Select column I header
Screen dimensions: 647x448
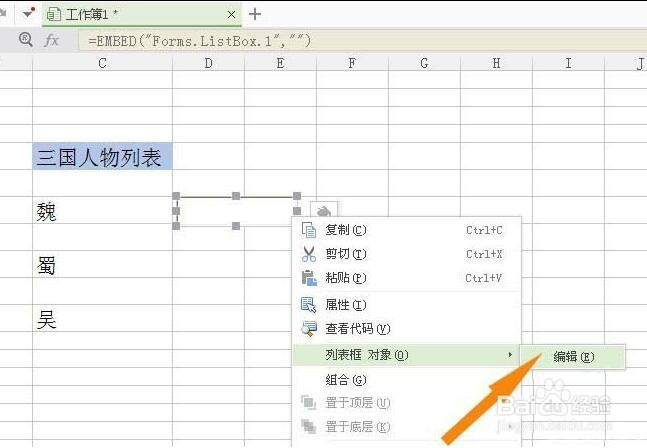[x=568, y=63]
